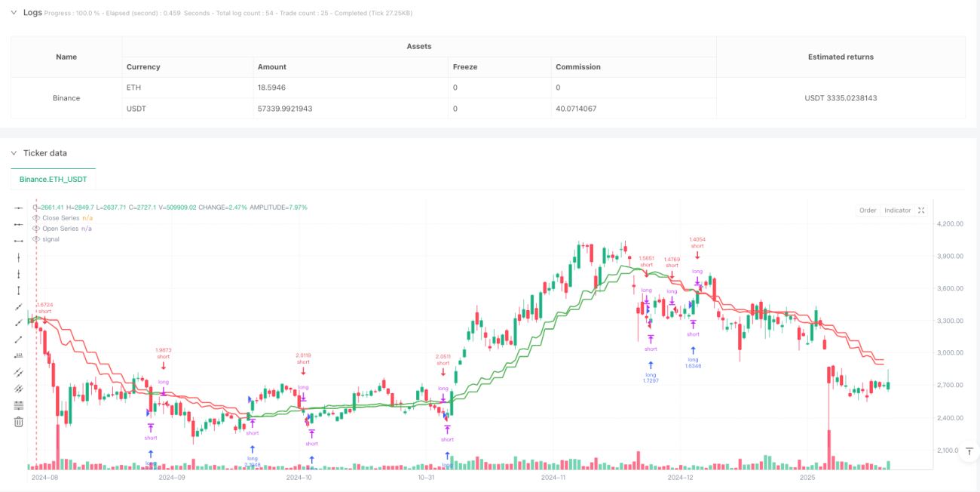Select the vertical segment drawing tool

[x=19, y=290]
